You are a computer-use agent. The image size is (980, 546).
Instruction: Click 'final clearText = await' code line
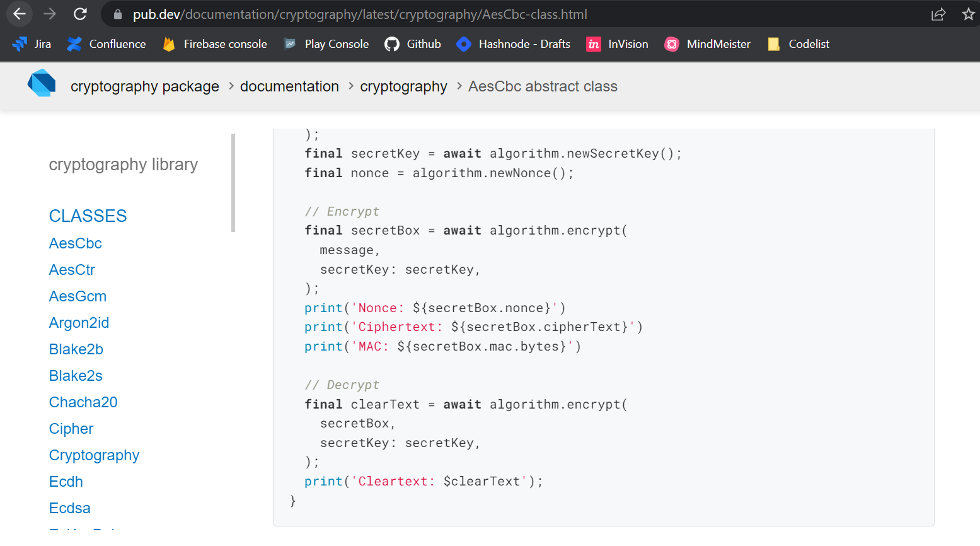[x=466, y=404]
